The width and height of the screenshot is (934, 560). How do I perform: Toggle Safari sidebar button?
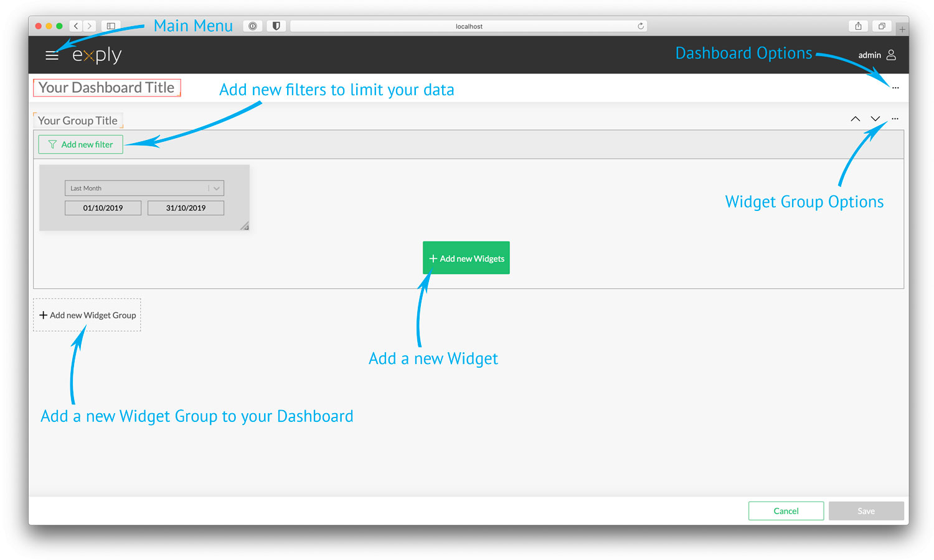[111, 26]
